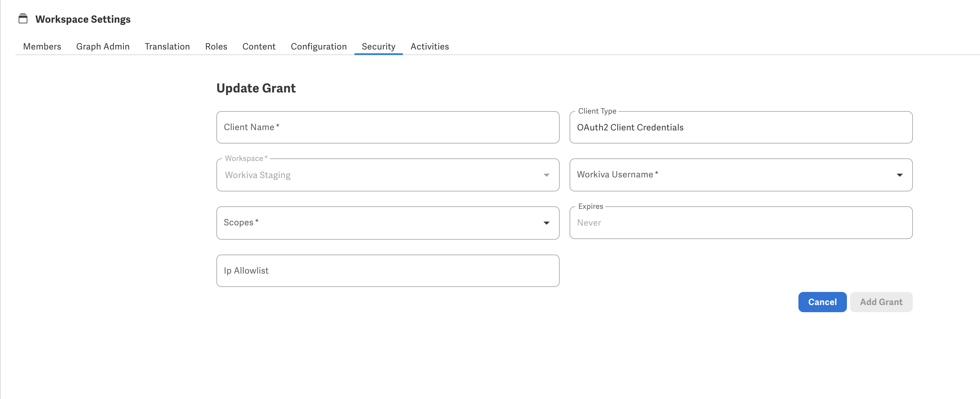Viewport: 980px width, 399px height.
Task: Open the Workspace dropdown arrow
Action: (x=546, y=175)
